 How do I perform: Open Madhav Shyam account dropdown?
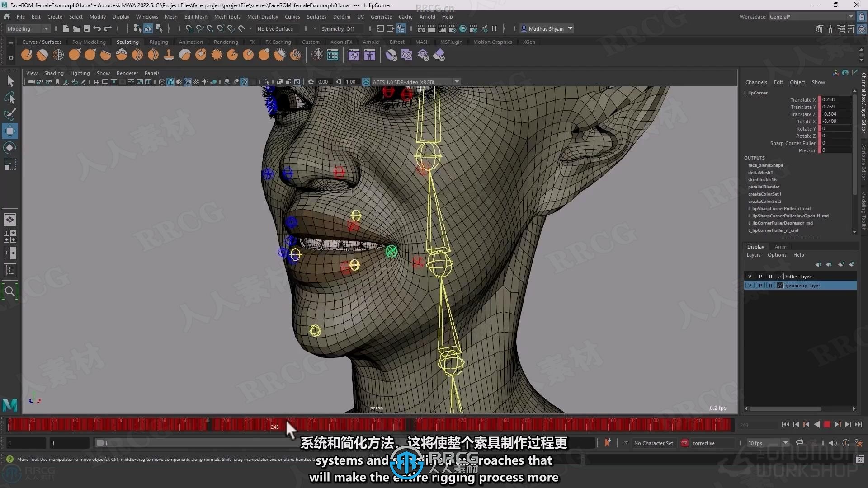pos(546,29)
